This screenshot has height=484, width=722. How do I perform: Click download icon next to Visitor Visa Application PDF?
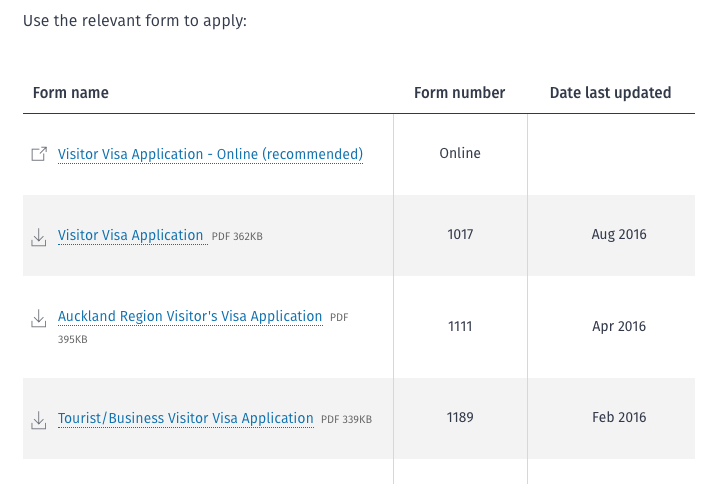point(39,237)
